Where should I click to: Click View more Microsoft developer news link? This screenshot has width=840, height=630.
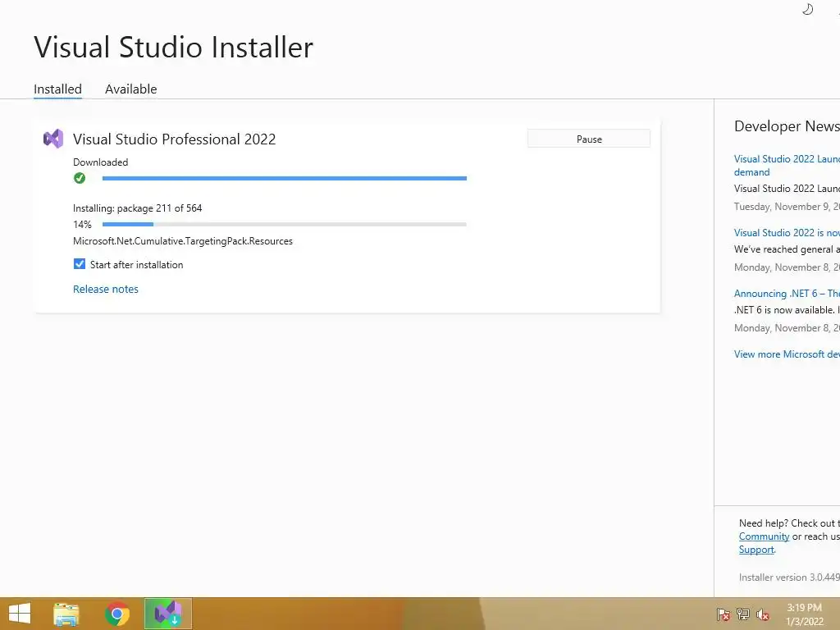click(x=787, y=354)
